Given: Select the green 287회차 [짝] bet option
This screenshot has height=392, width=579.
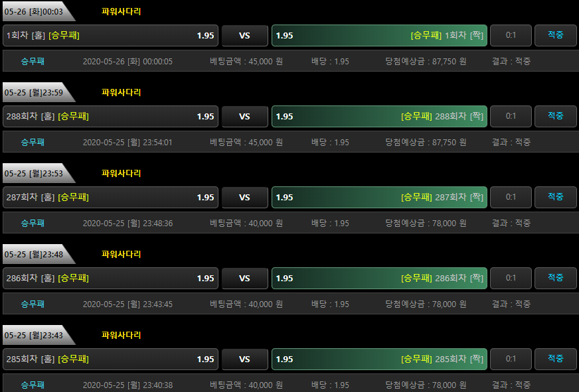Looking at the screenshot, I should 379,197.
